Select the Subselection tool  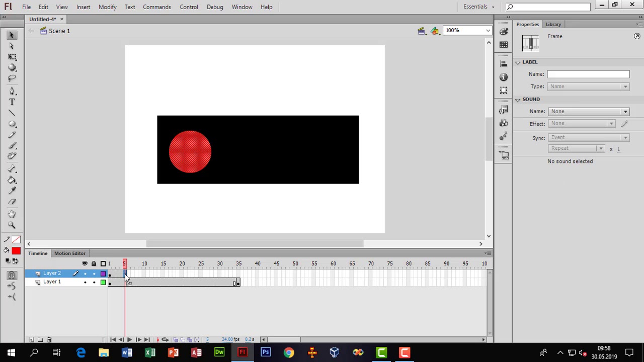click(12, 46)
